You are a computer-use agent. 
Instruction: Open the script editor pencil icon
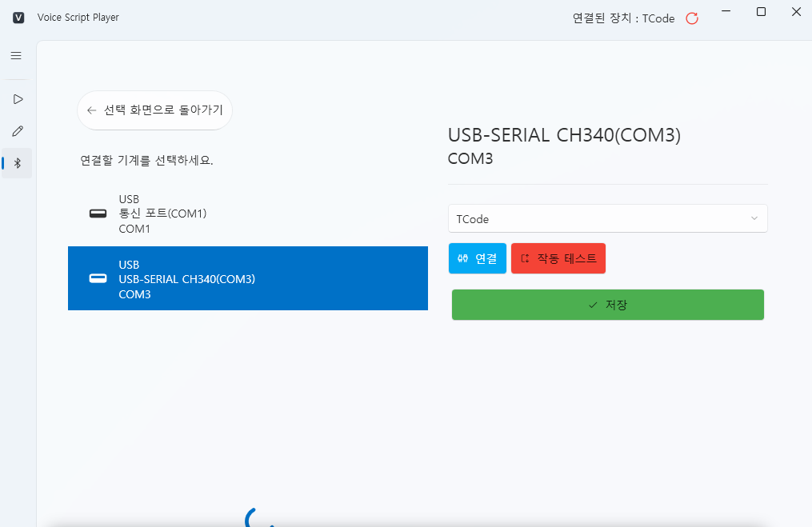(18, 130)
